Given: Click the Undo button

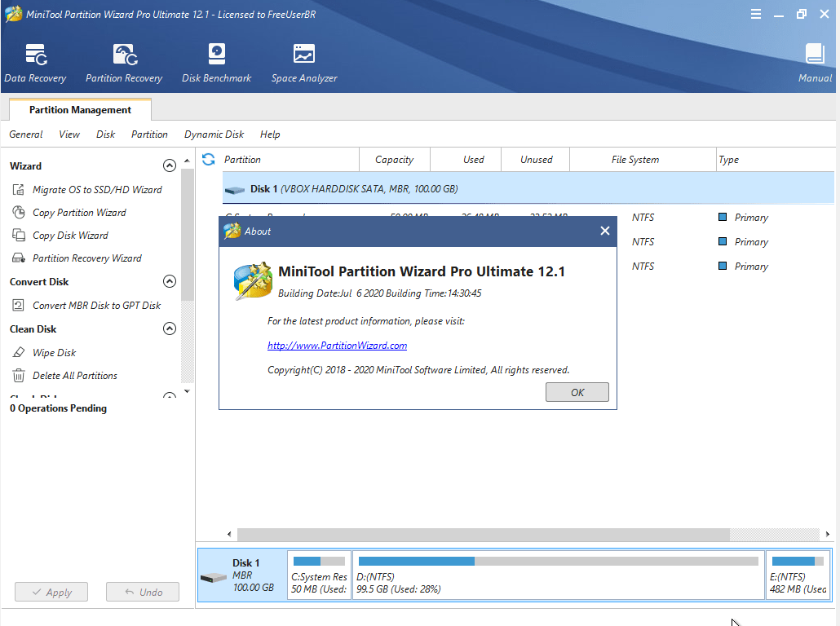Looking at the screenshot, I should [x=143, y=592].
